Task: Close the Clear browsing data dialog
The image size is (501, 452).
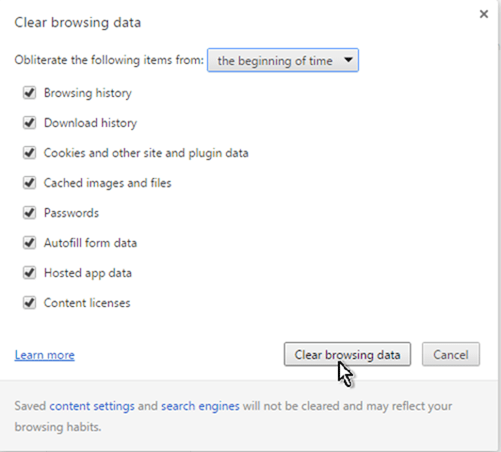Action: [x=484, y=14]
